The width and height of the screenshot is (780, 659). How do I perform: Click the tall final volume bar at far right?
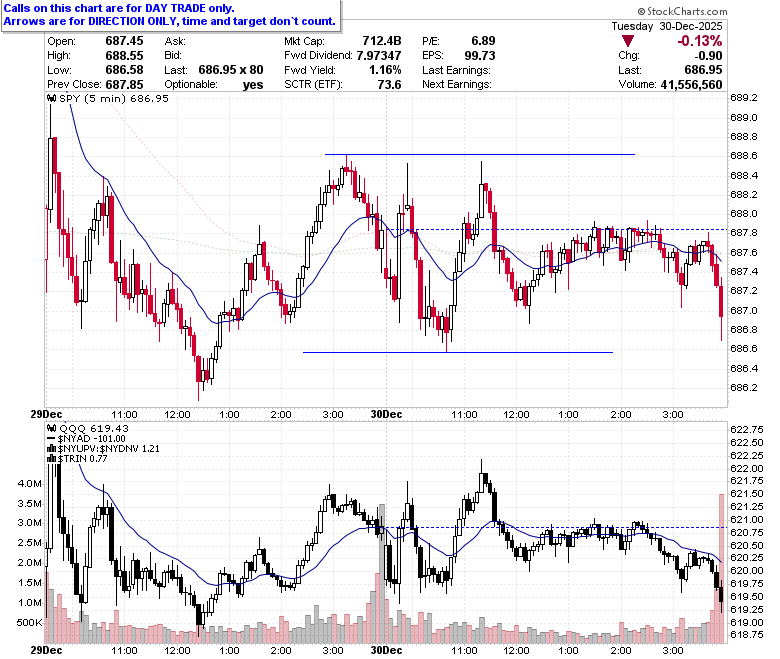(x=722, y=568)
